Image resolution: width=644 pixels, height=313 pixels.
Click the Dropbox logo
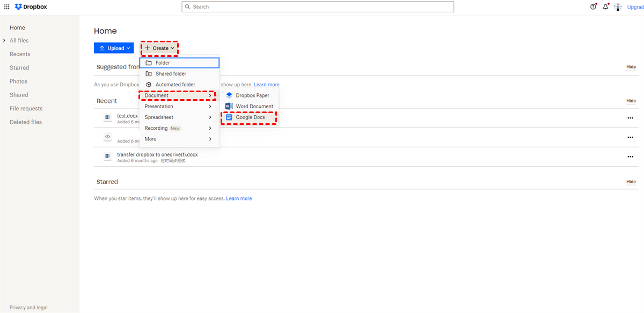click(x=31, y=7)
